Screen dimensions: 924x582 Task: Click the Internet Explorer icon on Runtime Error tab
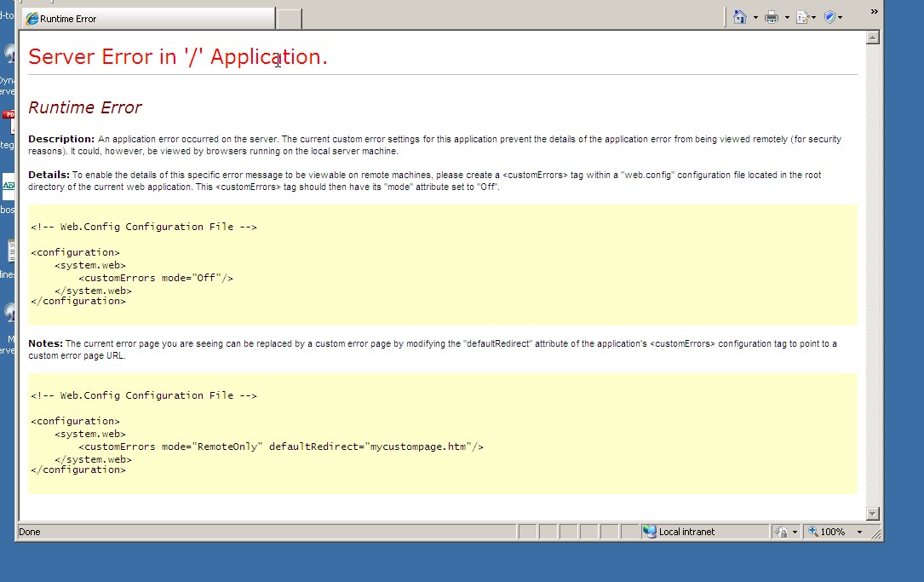(32, 19)
